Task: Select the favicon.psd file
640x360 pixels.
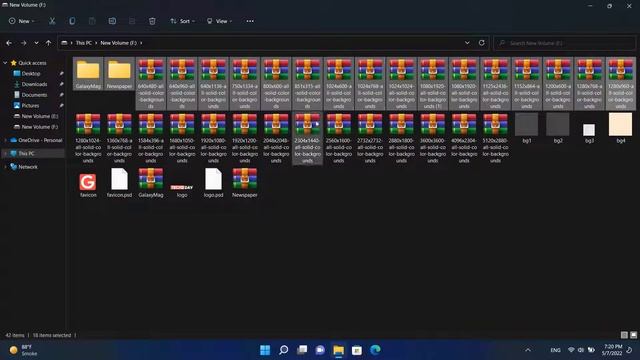Action: click(x=120, y=183)
